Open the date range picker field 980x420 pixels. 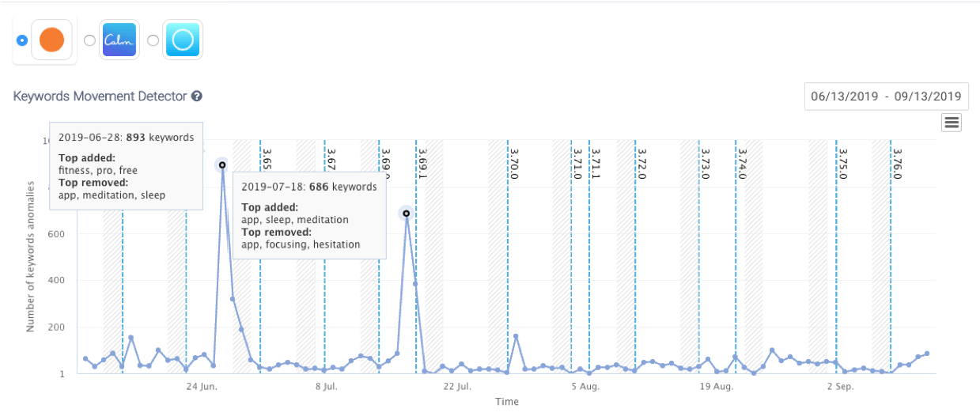(886, 96)
